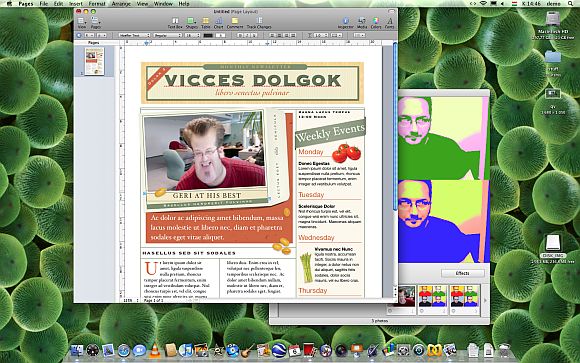Toggle Track Changes in the toolbar
Viewport: 580px width, 363px height.
(x=259, y=23)
